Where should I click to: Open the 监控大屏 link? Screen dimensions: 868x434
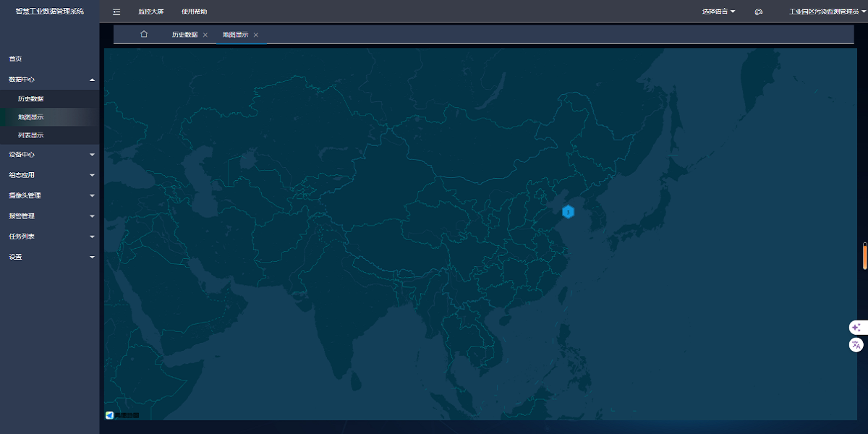coord(151,12)
